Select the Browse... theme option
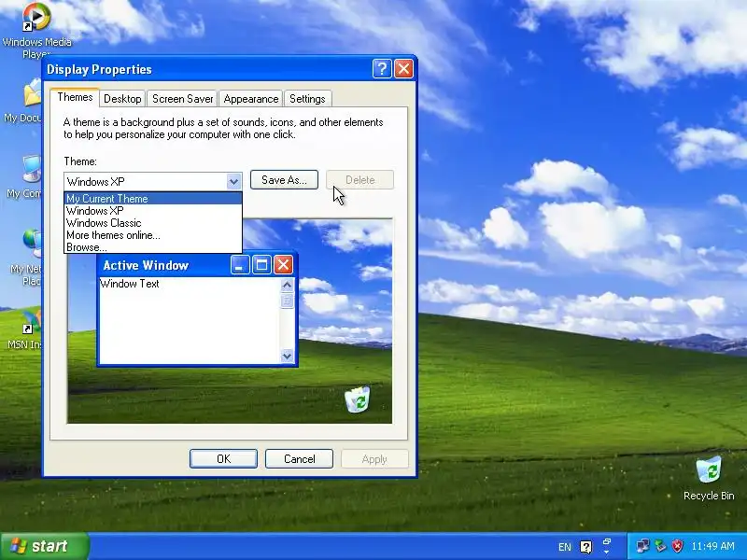747x560 pixels. [153, 247]
